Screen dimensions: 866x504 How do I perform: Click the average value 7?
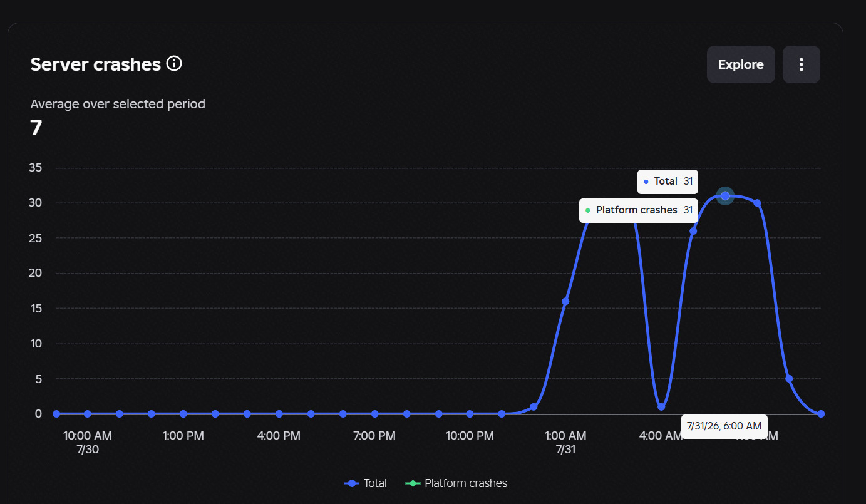click(36, 128)
